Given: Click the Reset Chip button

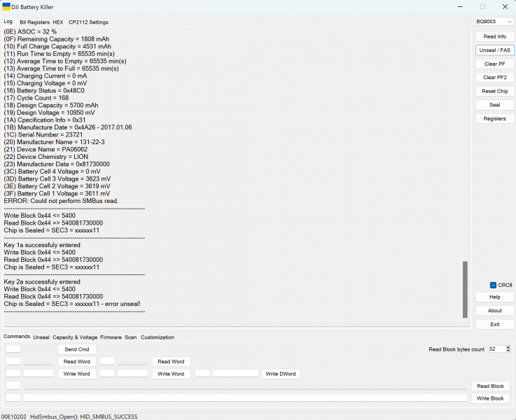Looking at the screenshot, I should click(494, 92).
